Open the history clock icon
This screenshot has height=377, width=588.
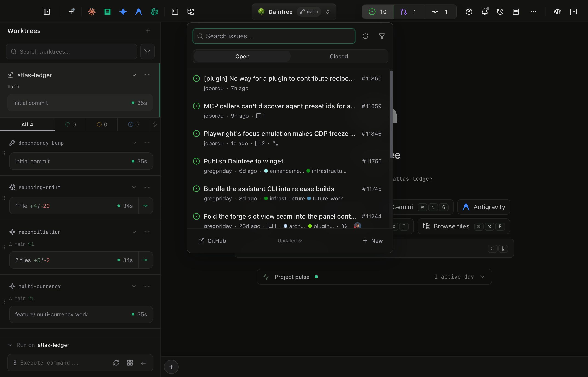pyautogui.click(x=500, y=12)
